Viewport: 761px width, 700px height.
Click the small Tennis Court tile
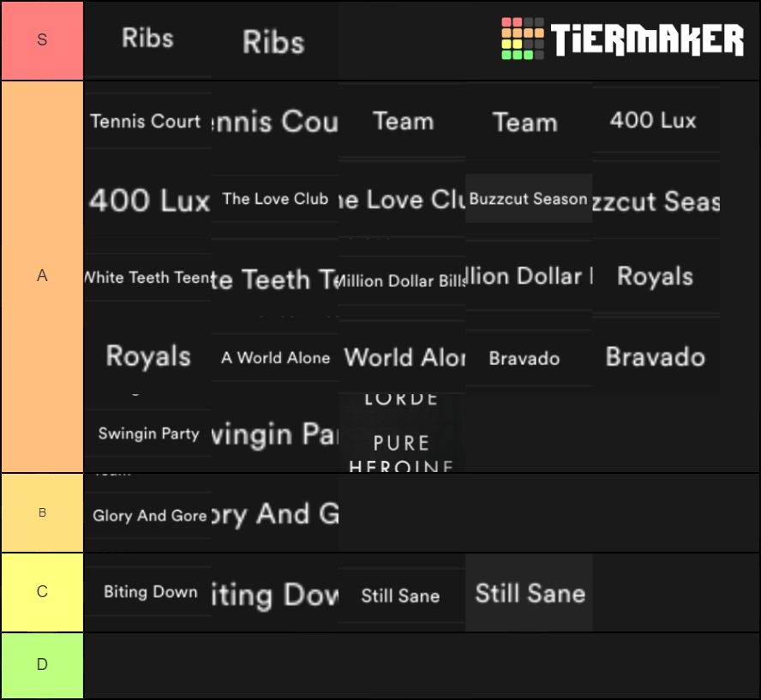tap(148, 121)
